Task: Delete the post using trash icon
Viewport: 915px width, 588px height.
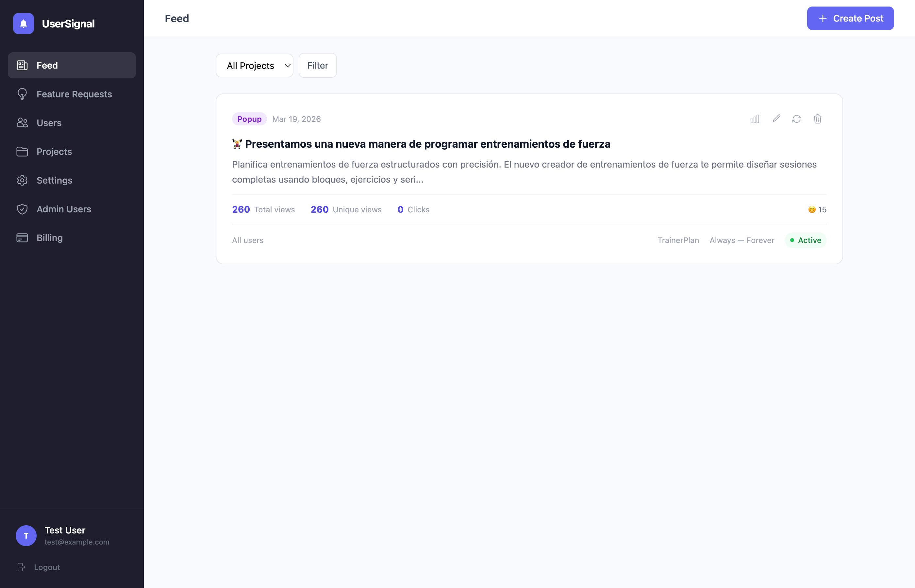Action: pyautogui.click(x=817, y=119)
